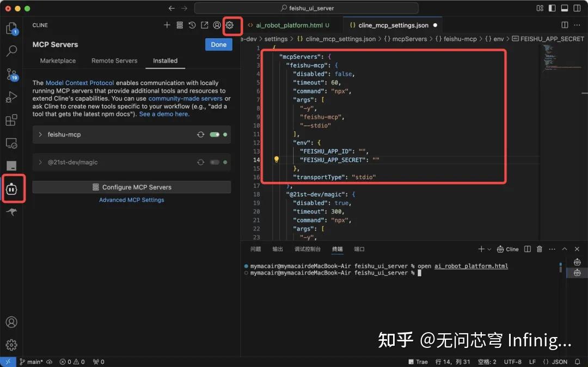The width and height of the screenshot is (588, 367).
Task: Restart the feishu-mcp server with the refresh icon
Action: 200,134
